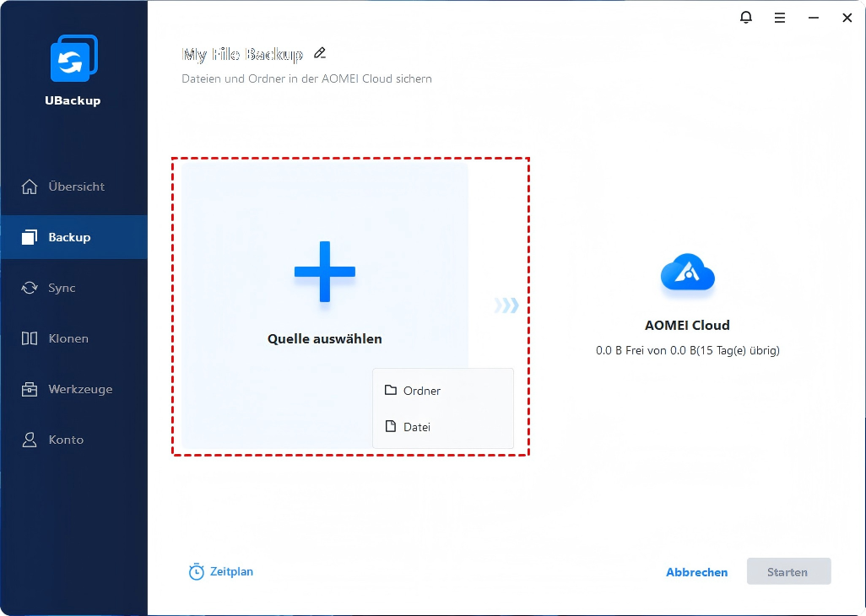Open the Konto page

coord(66,440)
